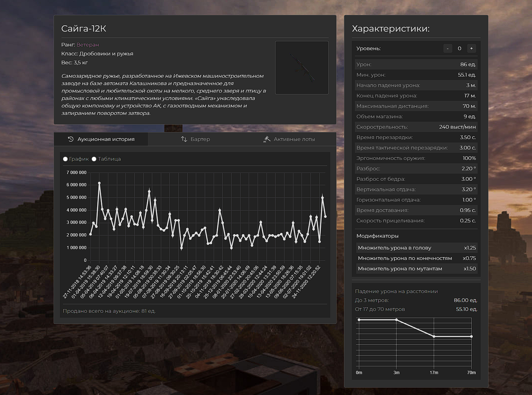The image size is (532, 395).
Task: Decrease the level with minus button
Action: [x=447, y=48]
